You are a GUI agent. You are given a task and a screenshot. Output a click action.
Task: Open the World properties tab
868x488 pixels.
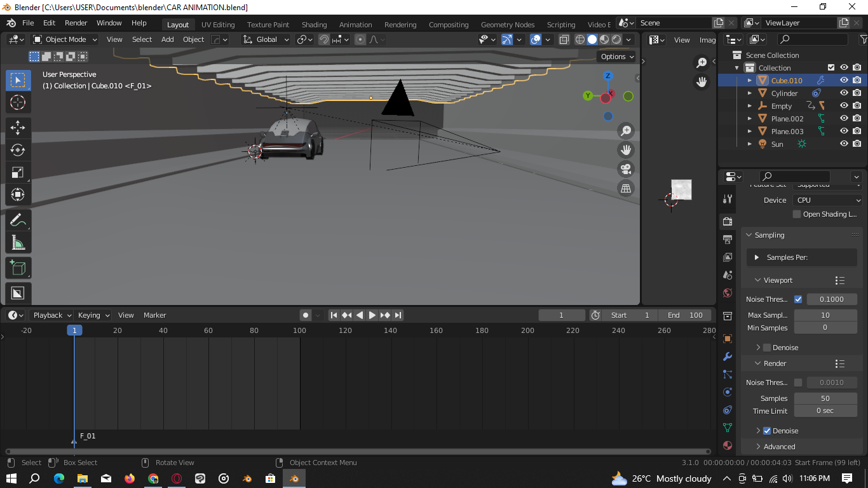point(728,293)
